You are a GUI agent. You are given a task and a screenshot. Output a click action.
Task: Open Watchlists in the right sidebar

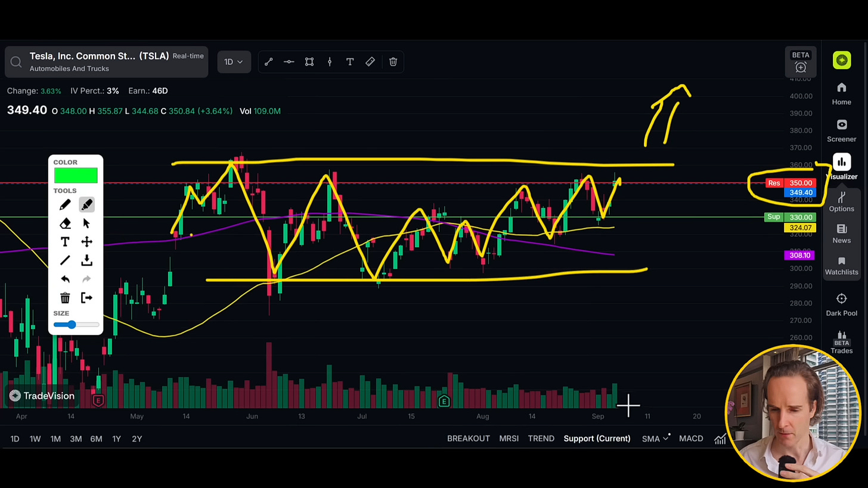click(x=841, y=266)
